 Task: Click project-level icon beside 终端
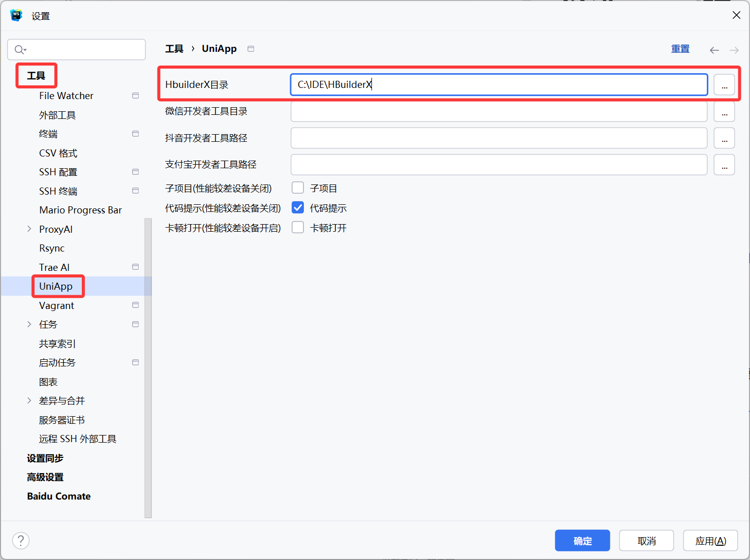(x=135, y=134)
